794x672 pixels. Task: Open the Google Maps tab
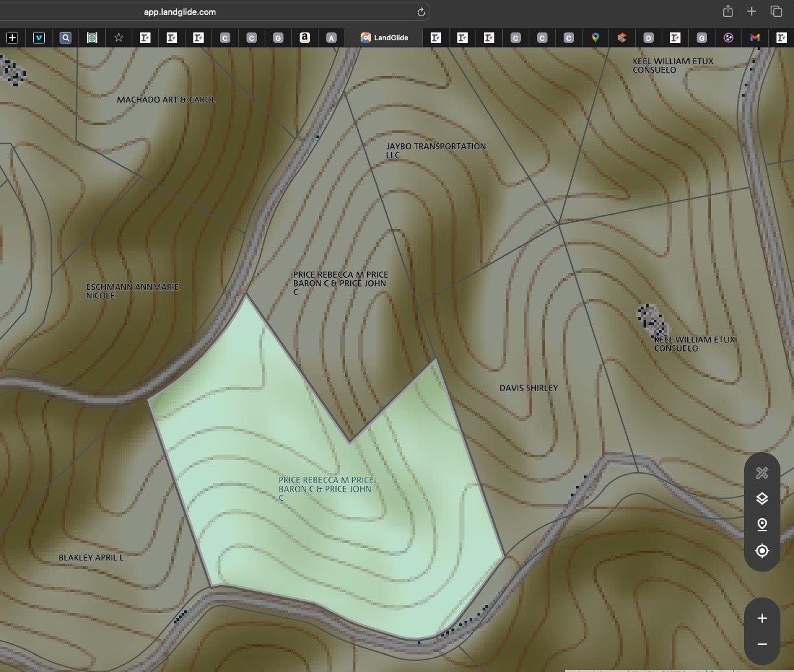(x=595, y=38)
